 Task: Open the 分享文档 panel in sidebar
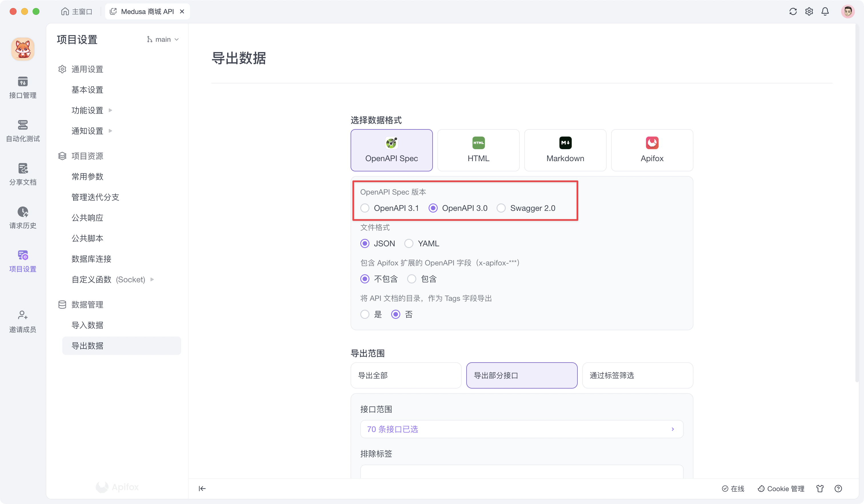click(23, 174)
